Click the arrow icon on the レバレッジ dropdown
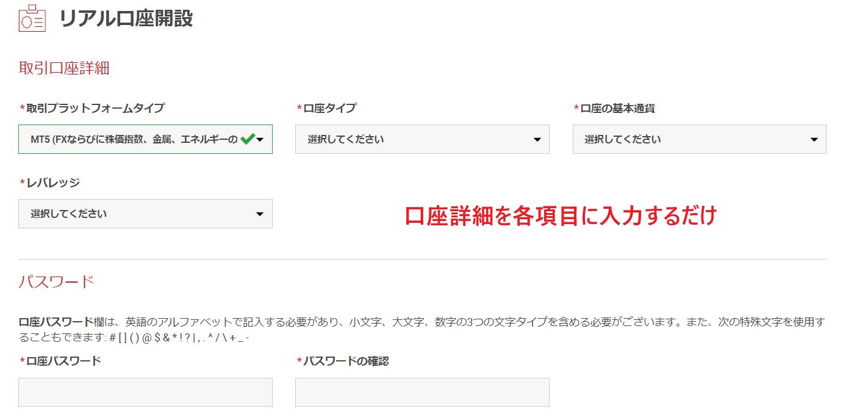This screenshot has width=868, height=417. pyautogui.click(x=260, y=214)
